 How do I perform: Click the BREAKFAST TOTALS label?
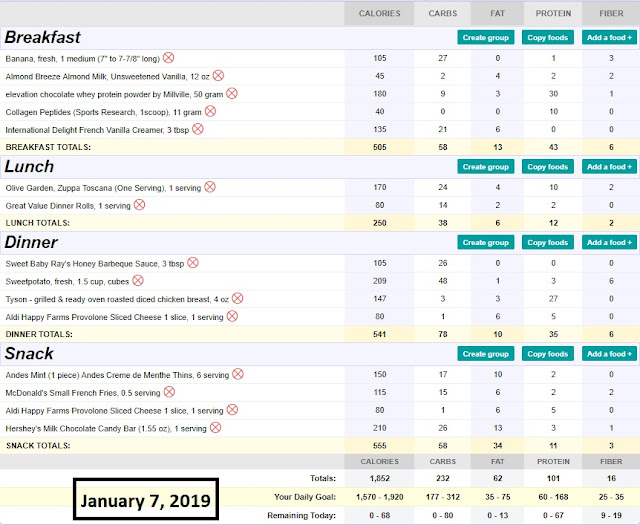click(x=48, y=147)
